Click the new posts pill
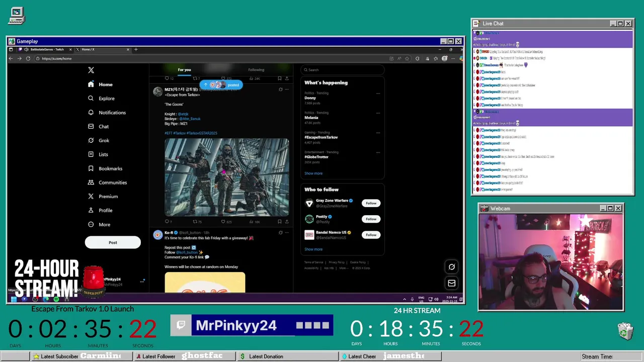This screenshot has width=644, height=362. 222,85
